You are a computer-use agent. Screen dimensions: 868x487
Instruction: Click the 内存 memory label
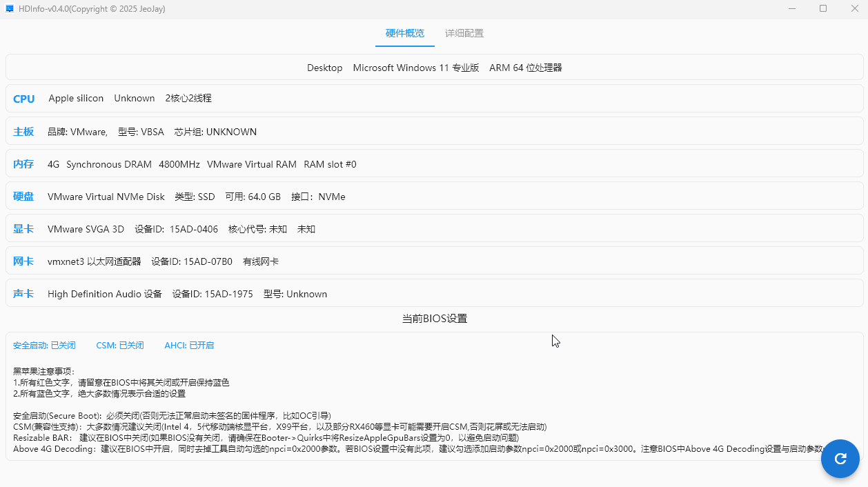pos(23,164)
